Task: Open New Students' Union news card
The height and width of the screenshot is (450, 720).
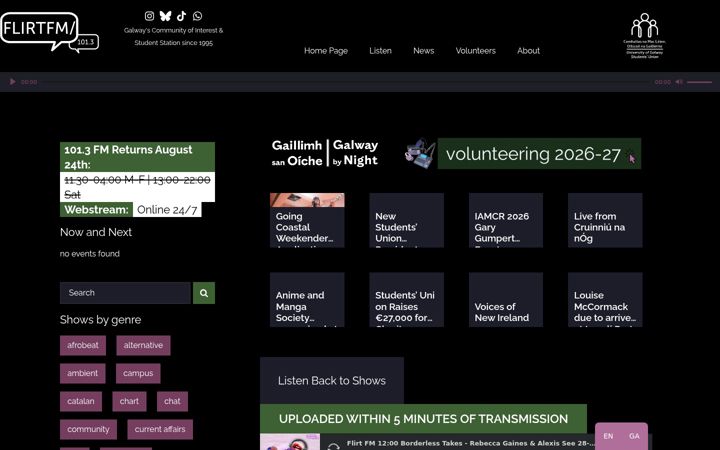Action: (406, 220)
